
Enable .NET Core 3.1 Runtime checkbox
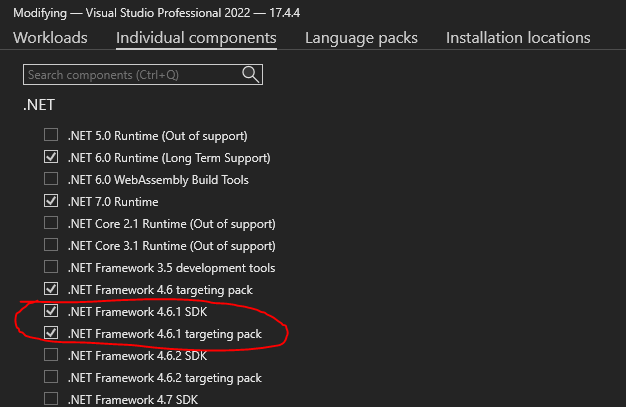tap(51, 245)
